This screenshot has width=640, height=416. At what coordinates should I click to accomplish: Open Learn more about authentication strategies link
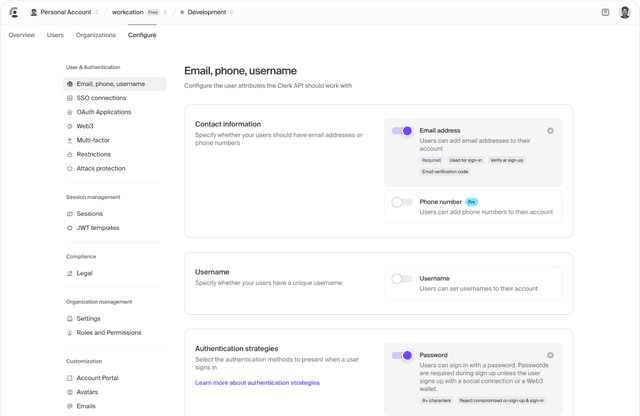tap(257, 383)
